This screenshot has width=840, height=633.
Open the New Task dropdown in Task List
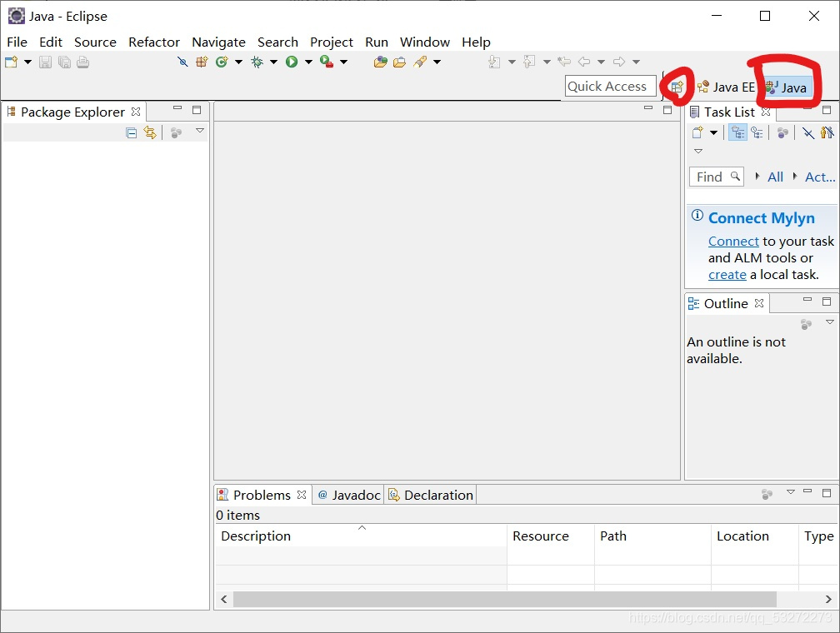pyautogui.click(x=713, y=132)
